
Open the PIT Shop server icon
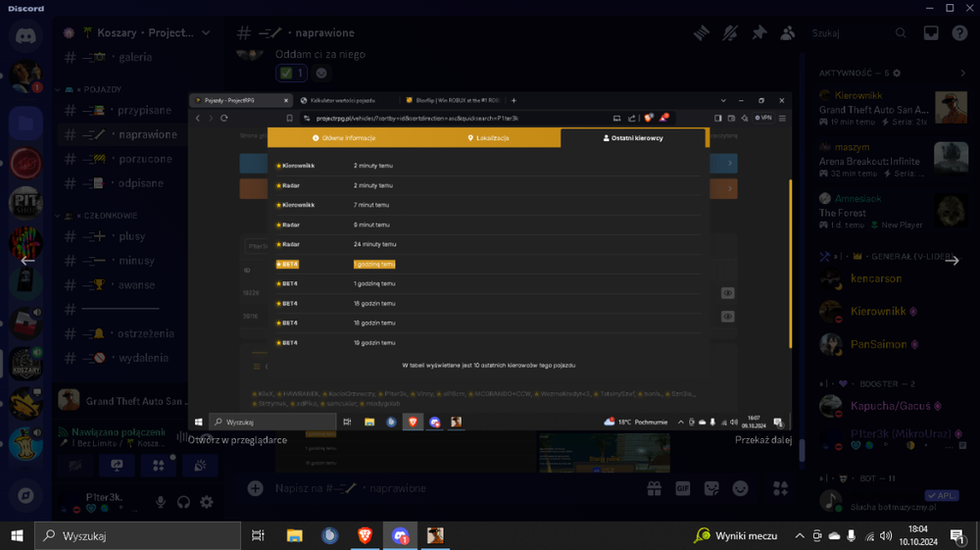click(25, 202)
